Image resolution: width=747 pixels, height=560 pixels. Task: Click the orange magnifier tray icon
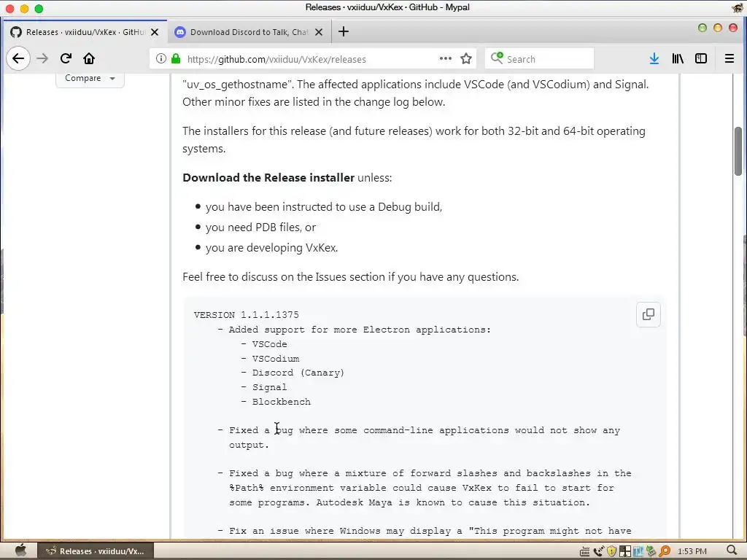[x=664, y=551]
